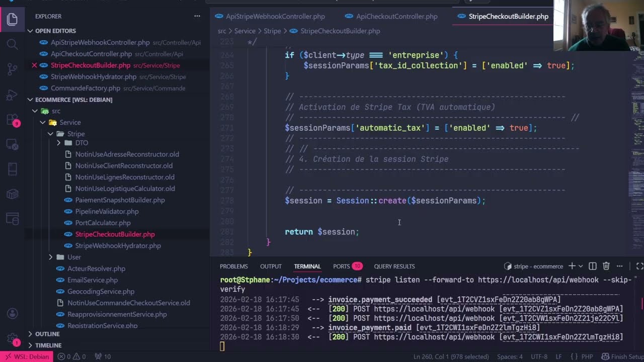Viewport: 644px width, 362px height.
Task: Open the Extensions view with badge 9
Action: pyautogui.click(x=12, y=120)
